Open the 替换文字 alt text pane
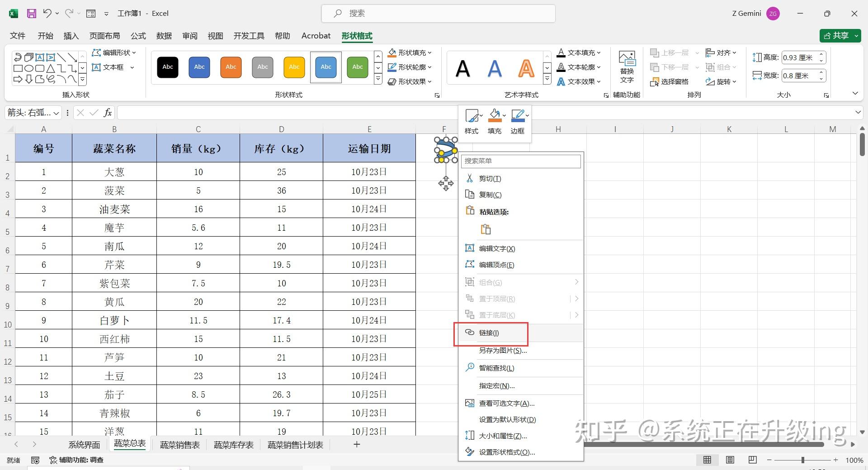 tap(626, 67)
